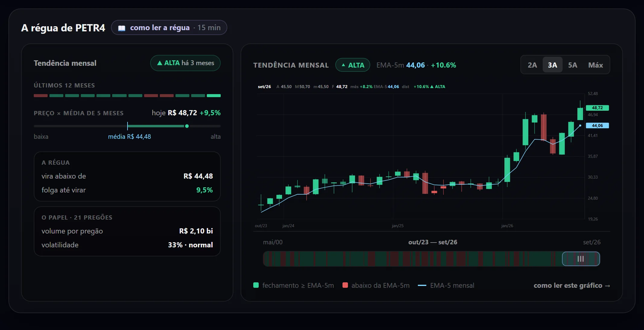Click the timeline range handle grip icon
The height and width of the screenshot is (330, 644).
581,259
